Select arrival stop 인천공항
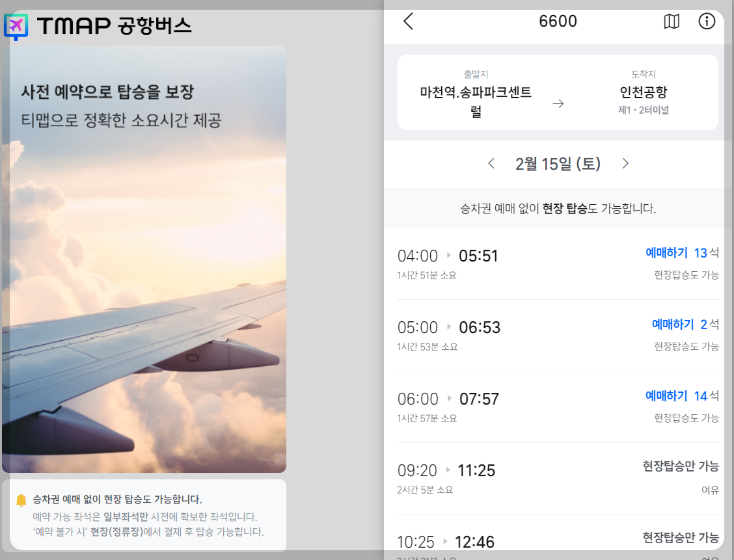The width and height of the screenshot is (734, 560). pos(644,92)
